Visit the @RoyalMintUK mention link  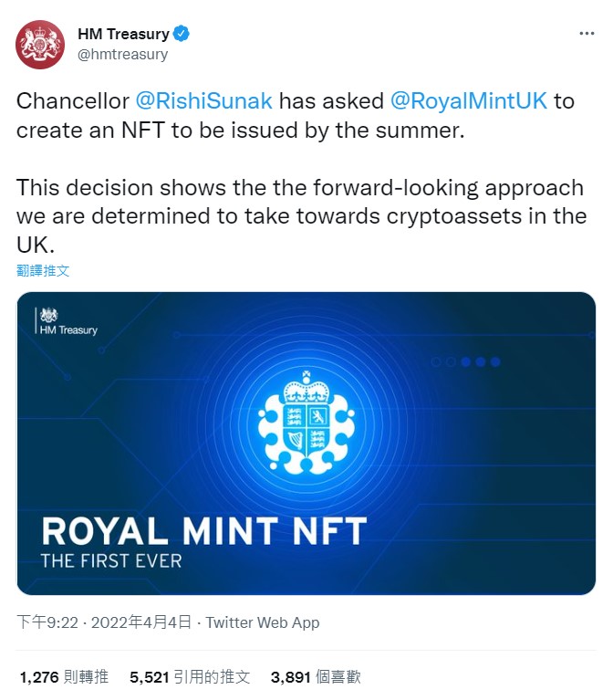(469, 100)
